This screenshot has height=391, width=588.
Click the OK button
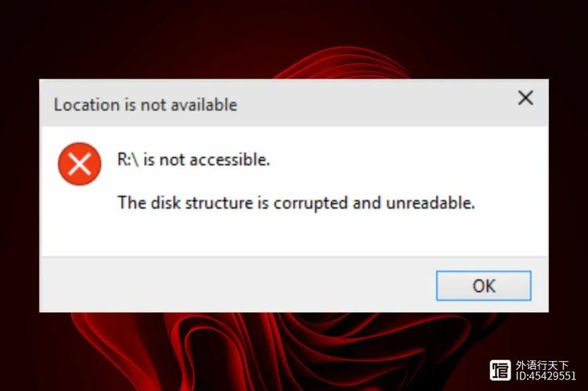(x=483, y=285)
